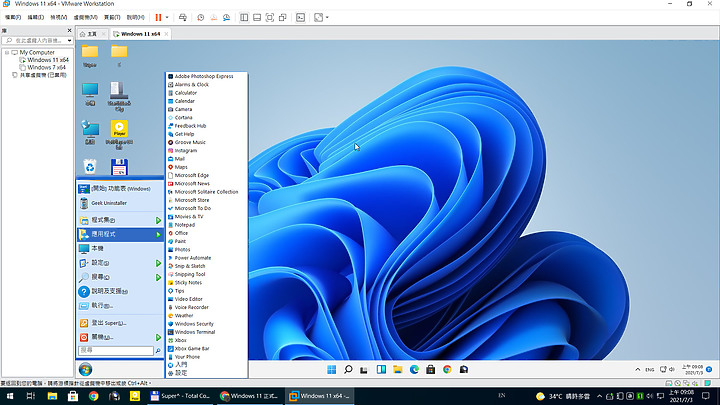Click the Super Total Commander host taskbar button

[x=180, y=396]
